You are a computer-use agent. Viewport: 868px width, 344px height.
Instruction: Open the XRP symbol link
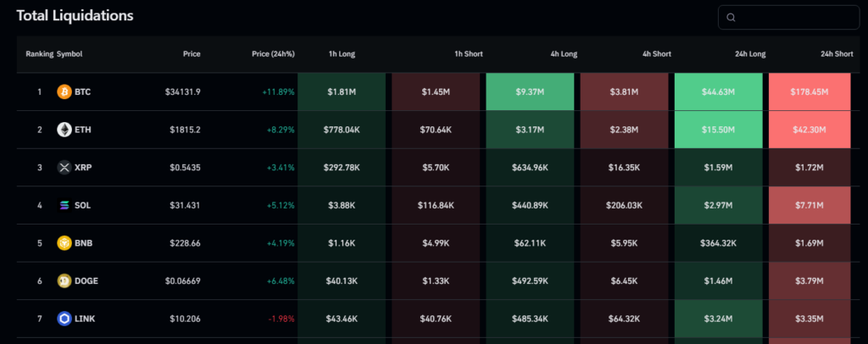(x=83, y=167)
